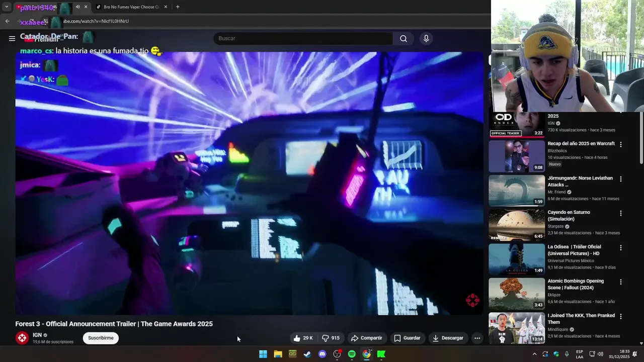Open Cayendo en Saturno (Simulación) thumbnail
Viewport: 644px width, 362px height.
pyautogui.click(x=517, y=225)
